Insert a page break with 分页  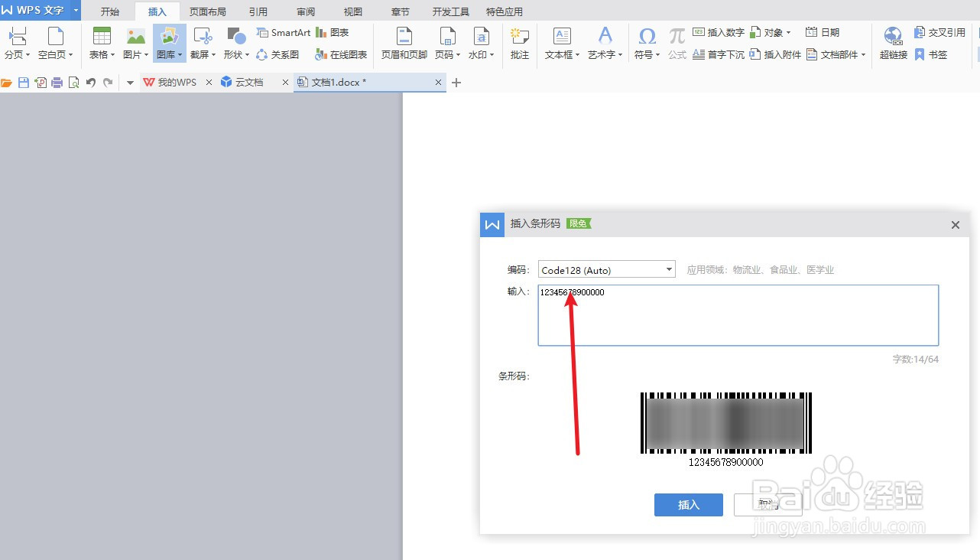[x=17, y=44]
